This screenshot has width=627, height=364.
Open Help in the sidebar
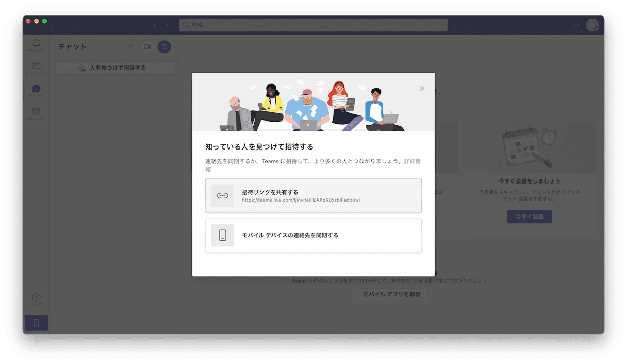tap(36, 300)
